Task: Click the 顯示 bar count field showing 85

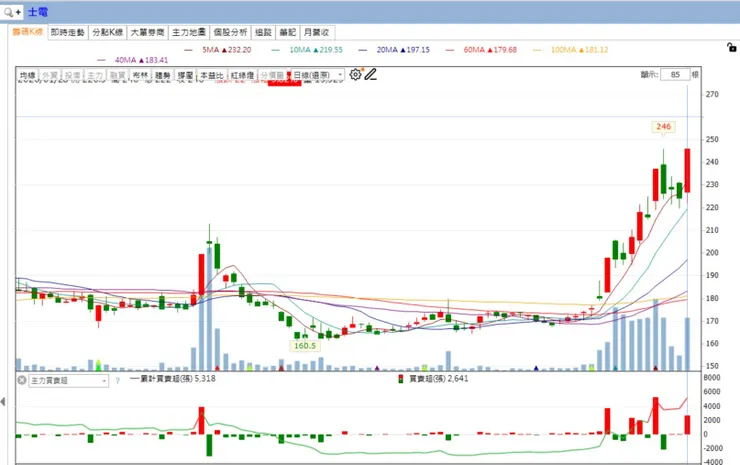Action: (675, 75)
